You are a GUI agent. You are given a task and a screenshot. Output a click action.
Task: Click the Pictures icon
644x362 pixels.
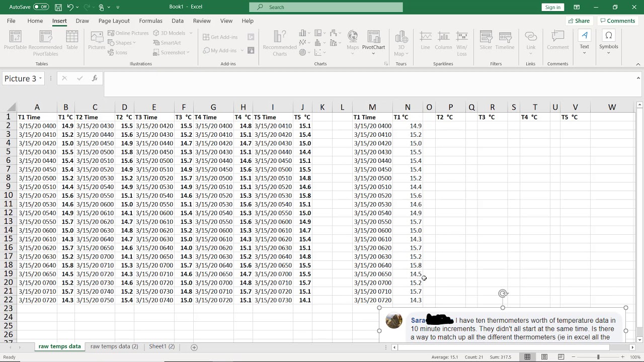97,40
